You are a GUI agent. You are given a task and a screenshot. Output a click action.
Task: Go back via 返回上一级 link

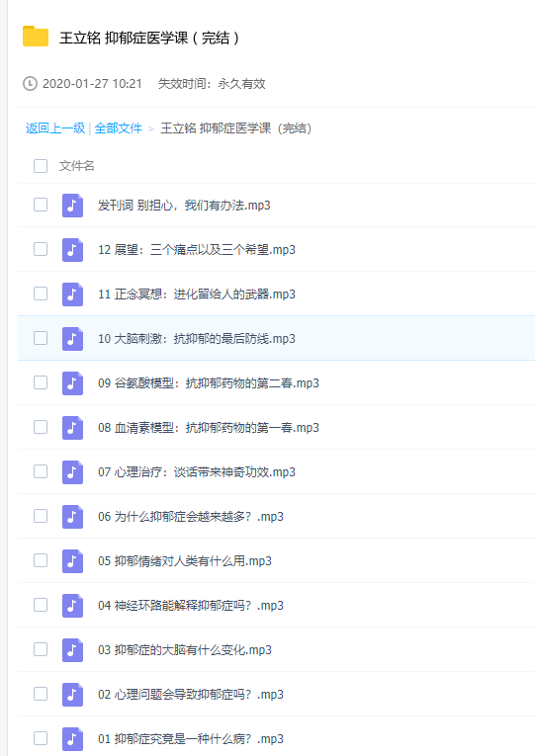55,128
